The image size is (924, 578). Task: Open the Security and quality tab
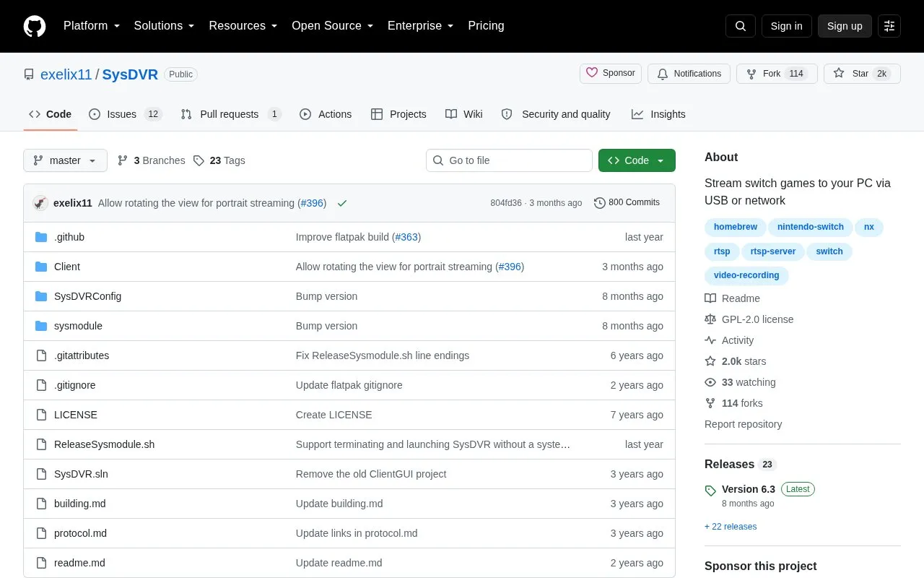point(556,114)
